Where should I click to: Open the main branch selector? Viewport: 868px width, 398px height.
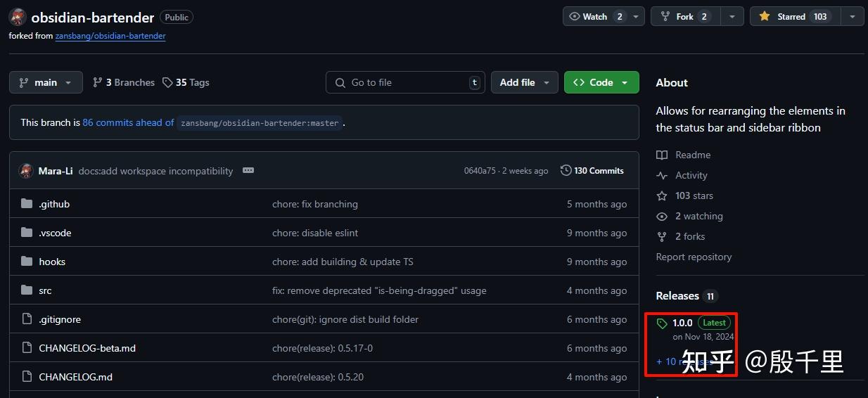[x=46, y=83]
